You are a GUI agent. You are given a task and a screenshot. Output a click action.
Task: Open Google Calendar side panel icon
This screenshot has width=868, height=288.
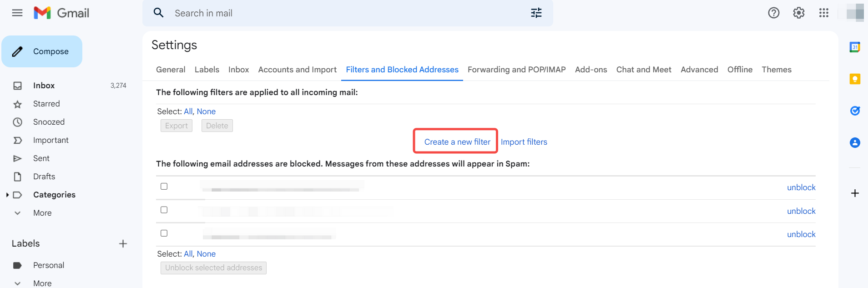click(x=855, y=47)
